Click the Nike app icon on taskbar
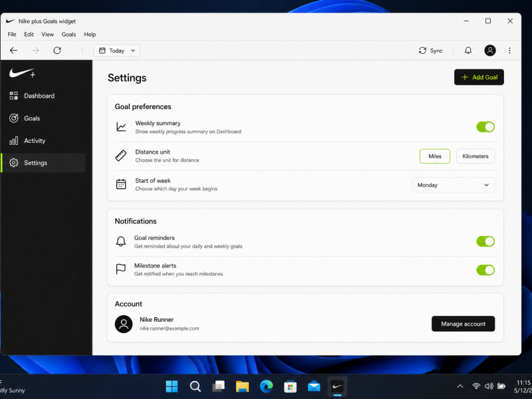532x399 pixels. (x=337, y=386)
